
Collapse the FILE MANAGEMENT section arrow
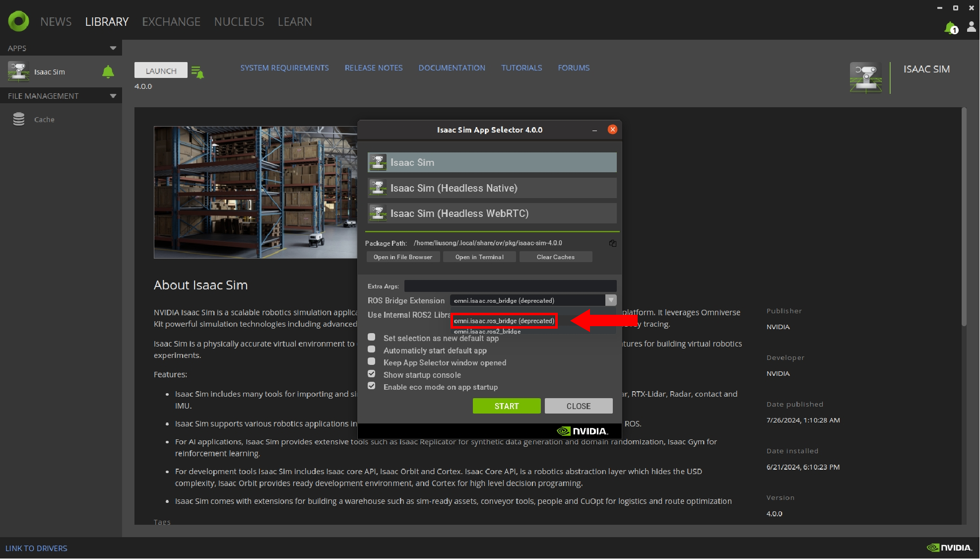[113, 96]
